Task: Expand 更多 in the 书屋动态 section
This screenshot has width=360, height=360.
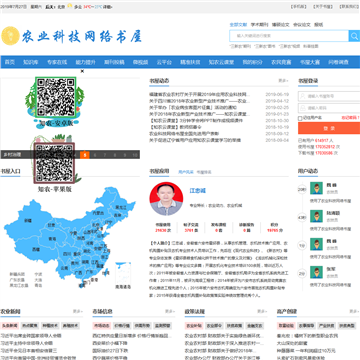Action: pos(283,81)
